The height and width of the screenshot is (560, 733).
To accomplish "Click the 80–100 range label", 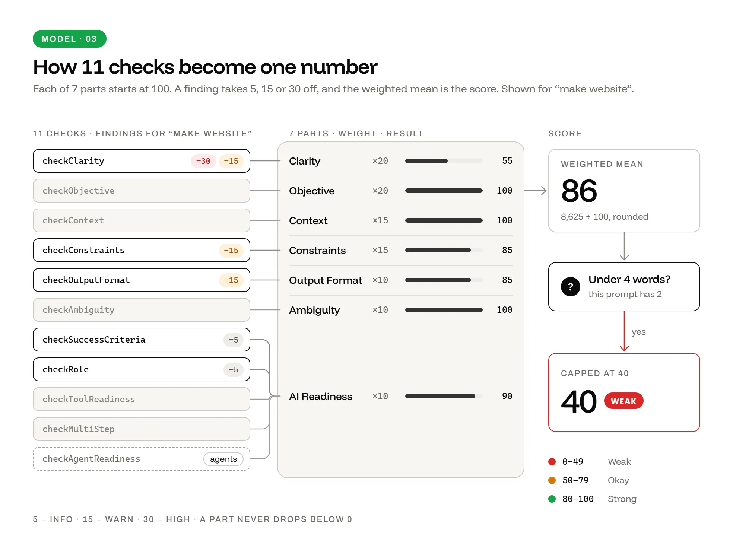I will coord(578,499).
